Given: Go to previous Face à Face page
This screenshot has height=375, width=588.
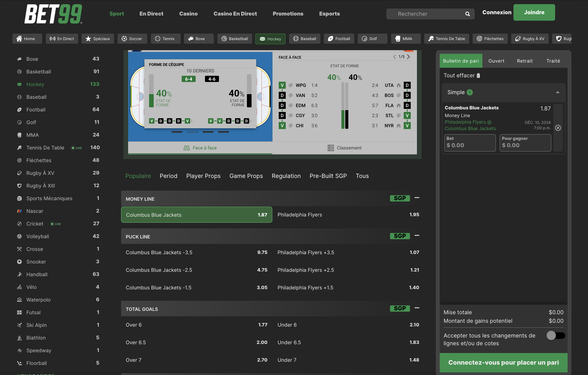Looking at the screenshot, I should point(395,57).
